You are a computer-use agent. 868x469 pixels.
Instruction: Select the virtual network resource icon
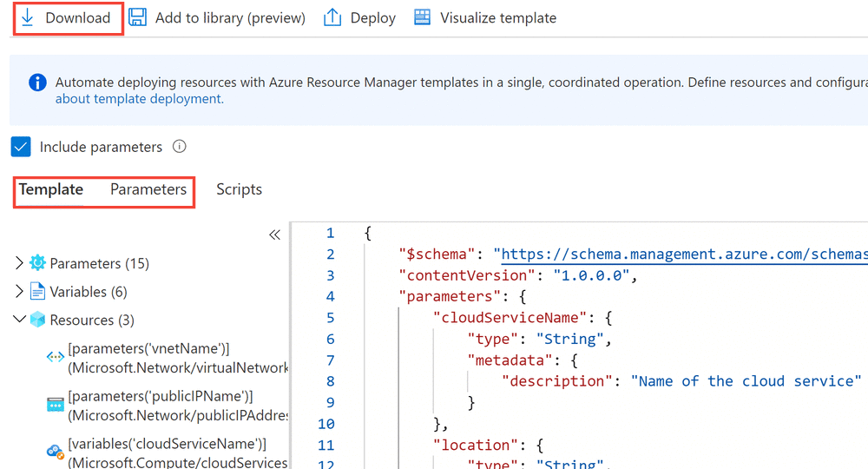coord(55,358)
